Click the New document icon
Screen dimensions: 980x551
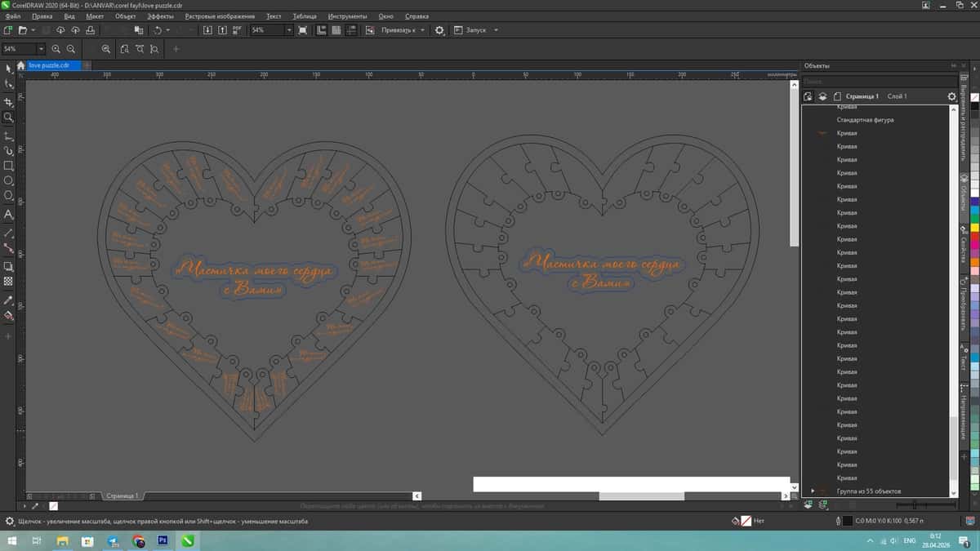click(x=8, y=30)
